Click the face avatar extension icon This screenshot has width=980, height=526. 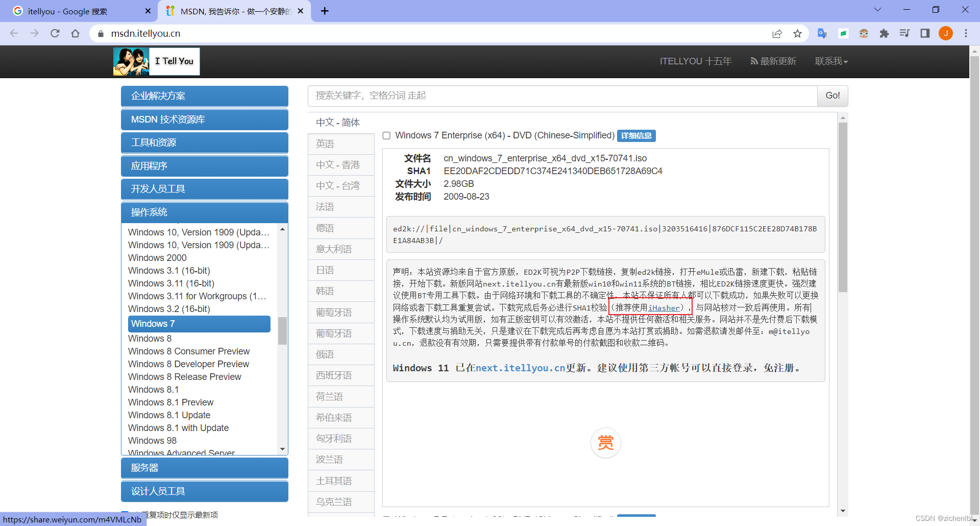[864, 33]
